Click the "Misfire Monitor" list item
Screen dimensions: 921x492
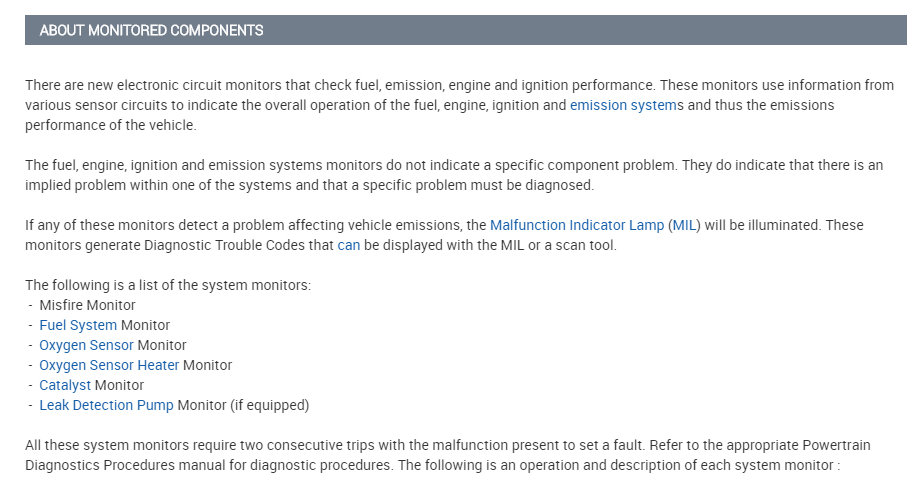point(87,305)
